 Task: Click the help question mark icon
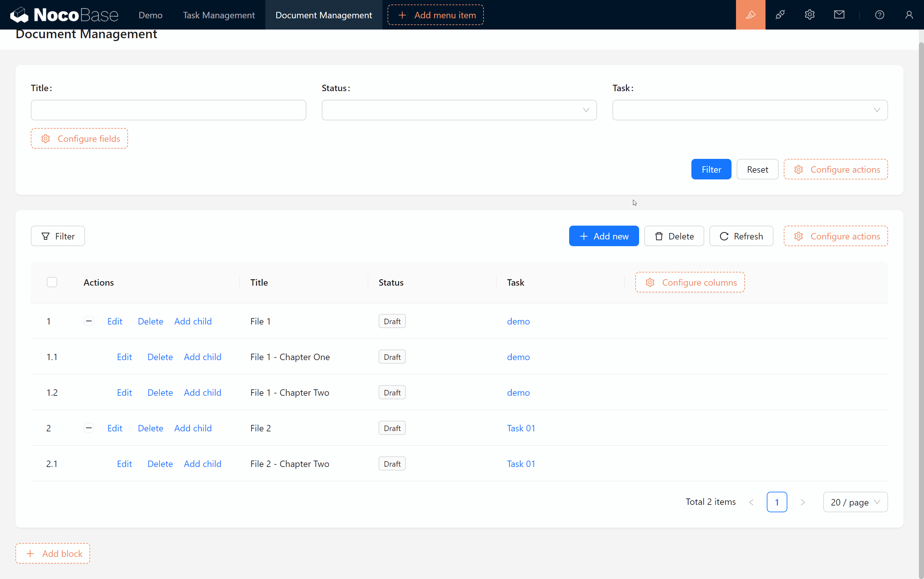click(x=879, y=15)
